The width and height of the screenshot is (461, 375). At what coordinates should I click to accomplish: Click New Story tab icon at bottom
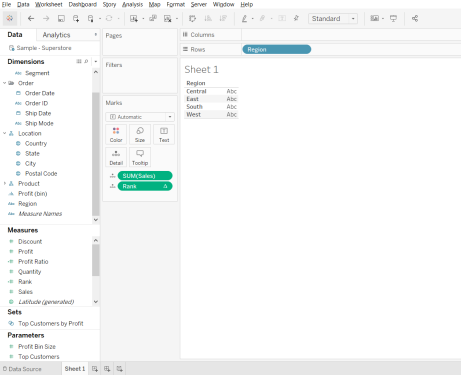[119, 369]
